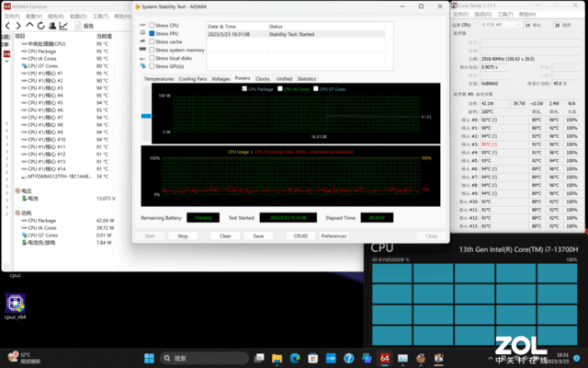Open the CPU selection dropdown in Core Temp

(x=501, y=26)
